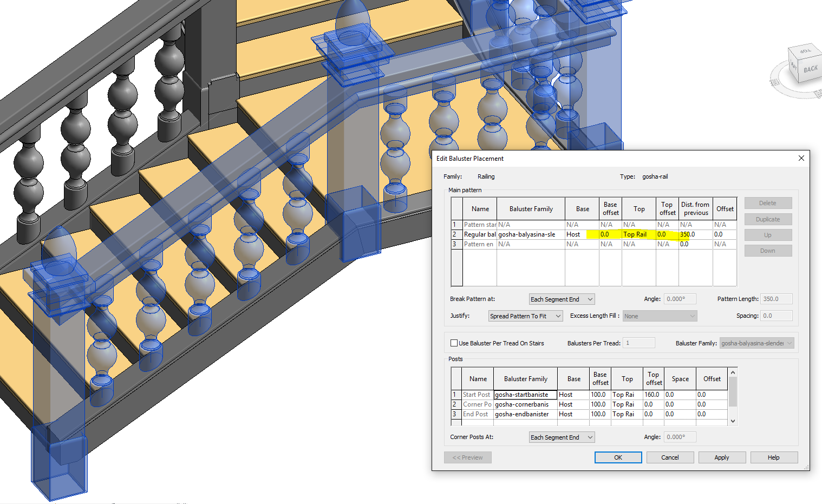The image size is (822, 504).
Task: Open Help for baluster placement
Action: click(773, 457)
